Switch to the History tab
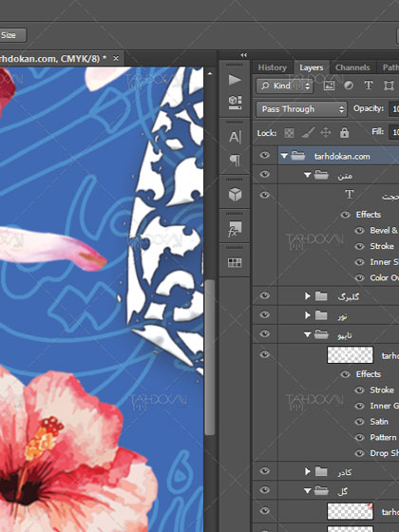The image size is (399, 532). [x=272, y=67]
